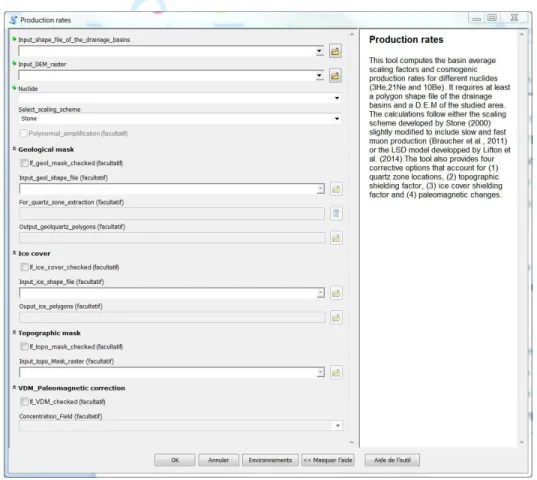Collapse the Ice cover section
The height and width of the screenshot is (480, 537).
coord(14,253)
